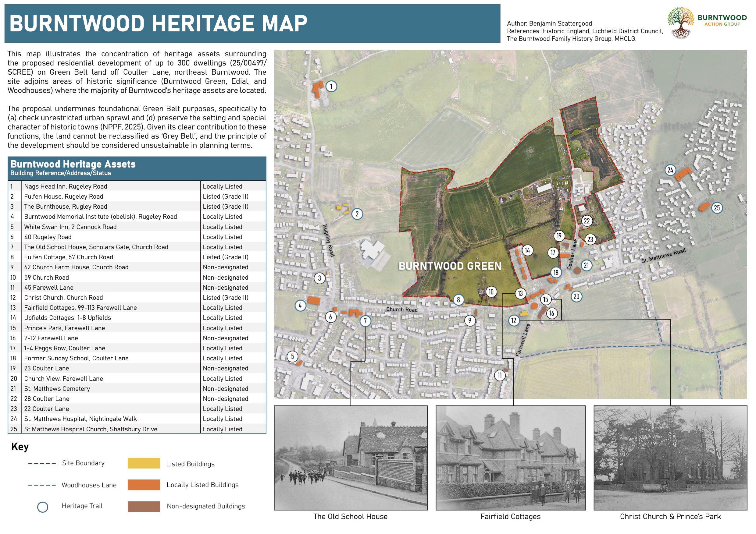Screen dimensions: 756x534
Task: Click map marker 7 for Old School House
Action: coord(365,321)
